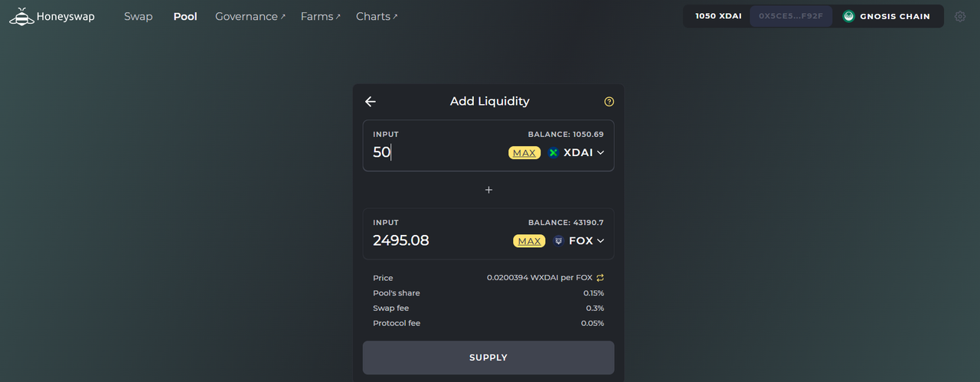Toggle price direction with swap arrows icon

pos(600,278)
